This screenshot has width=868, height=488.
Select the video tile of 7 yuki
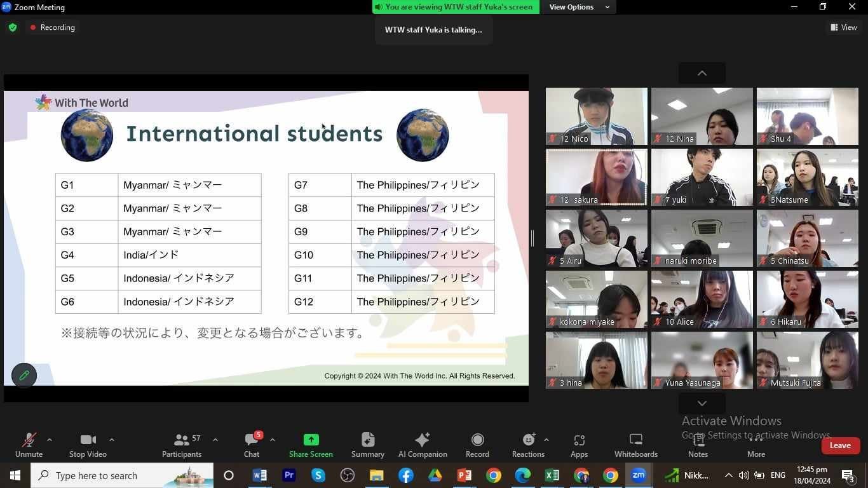[702, 177]
